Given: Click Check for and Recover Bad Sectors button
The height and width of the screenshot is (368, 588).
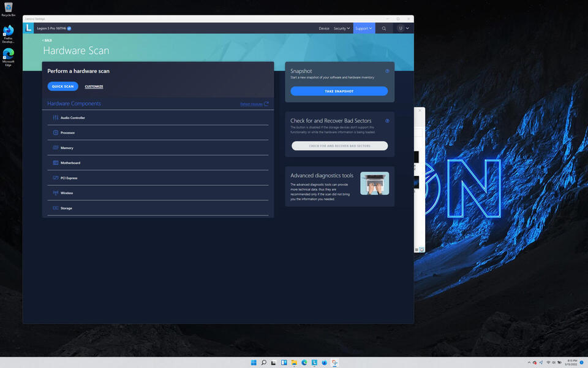Looking at the screenshot, I should tap(339, 146).
